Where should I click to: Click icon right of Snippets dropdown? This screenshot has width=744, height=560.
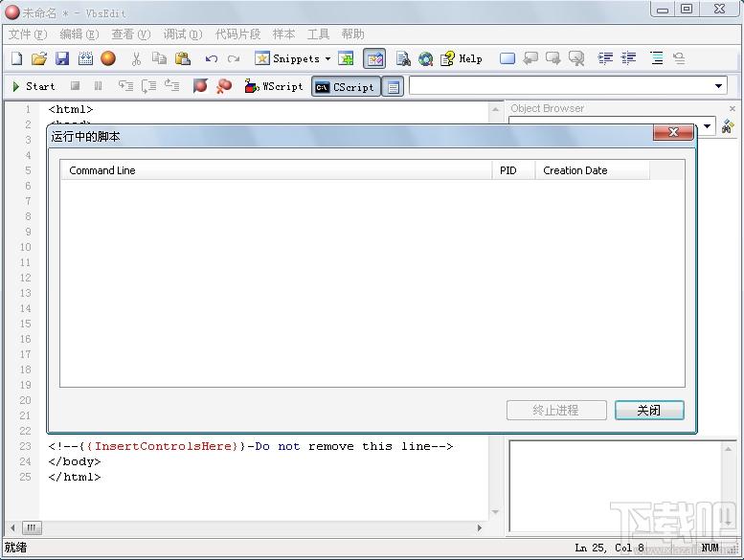[346, 58]
